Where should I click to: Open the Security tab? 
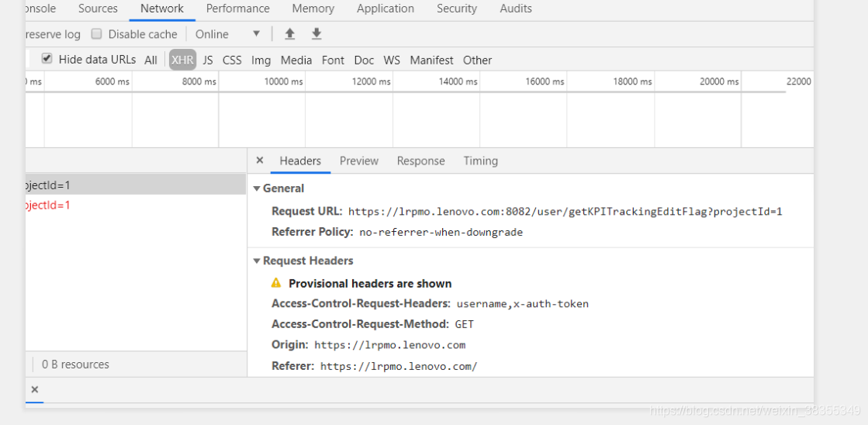click(x=457, y=9)
